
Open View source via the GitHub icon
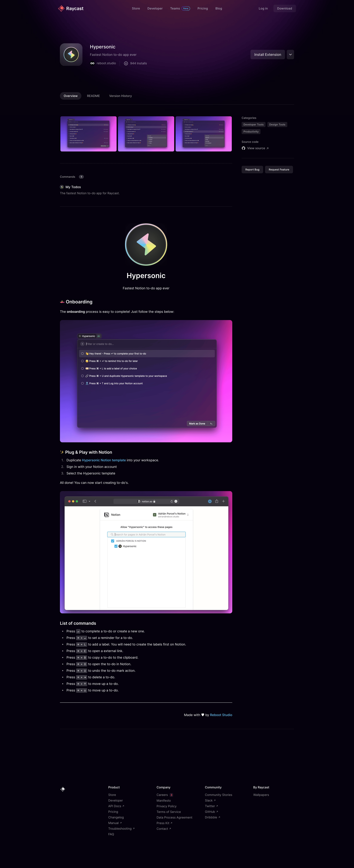[x=243, y=148]
